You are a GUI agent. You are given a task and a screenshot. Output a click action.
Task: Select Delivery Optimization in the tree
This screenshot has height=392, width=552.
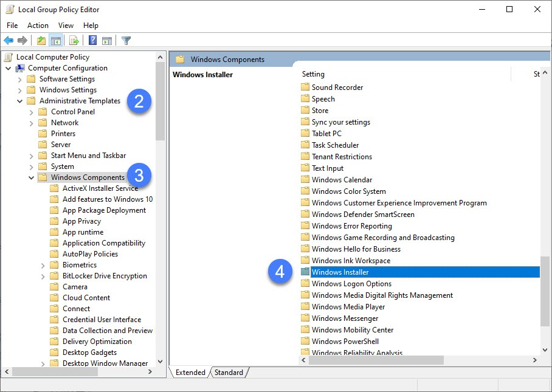[97, 342]
